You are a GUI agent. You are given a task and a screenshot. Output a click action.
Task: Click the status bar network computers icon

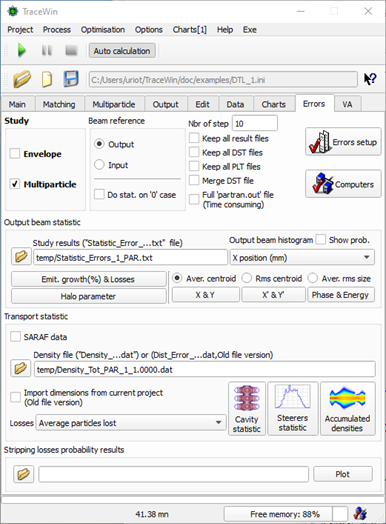pos(361,513)
